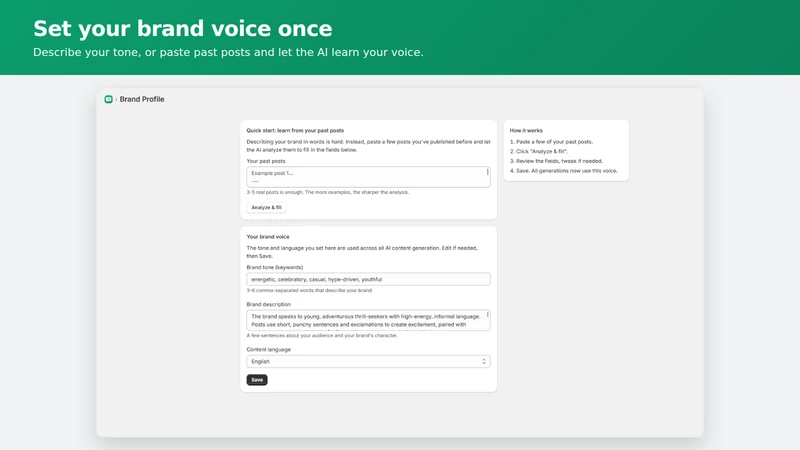This screenshot has width=800, height=450.
Task: Click into the Your past posts textarea
Action: click(368, 177)
